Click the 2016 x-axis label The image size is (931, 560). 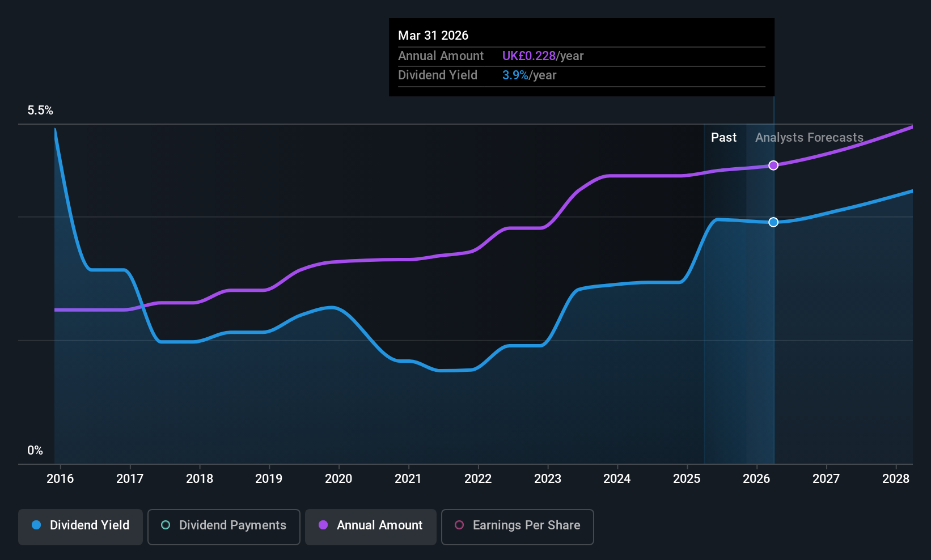point(60,479)
